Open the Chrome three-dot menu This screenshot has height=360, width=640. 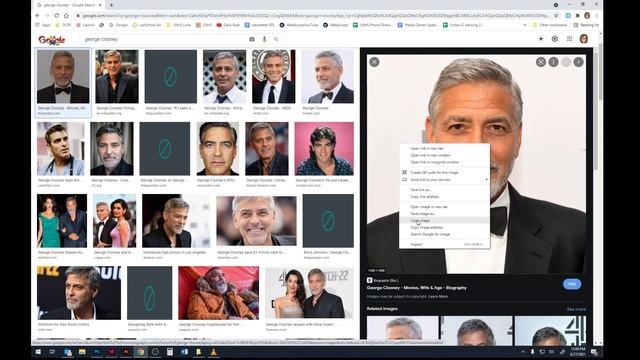coord(596,16)
